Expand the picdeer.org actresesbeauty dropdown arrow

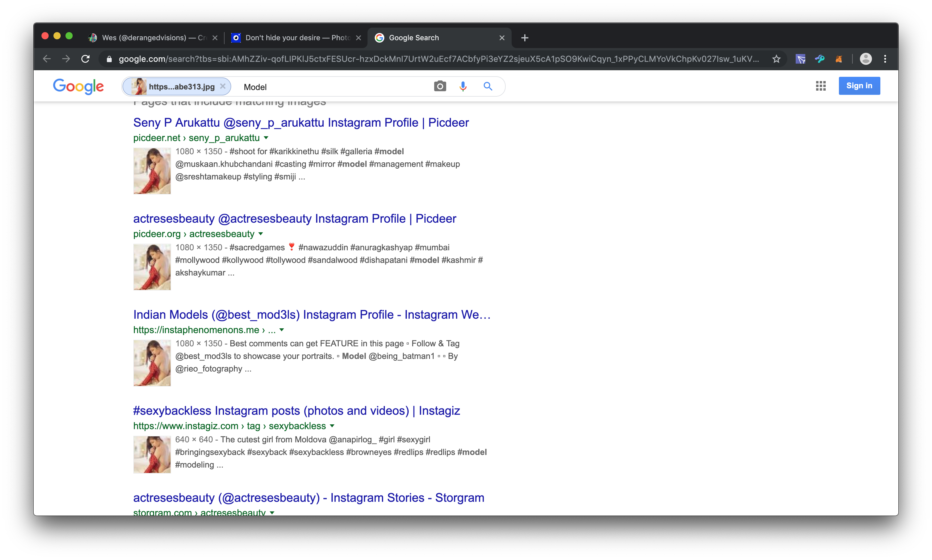261,234
